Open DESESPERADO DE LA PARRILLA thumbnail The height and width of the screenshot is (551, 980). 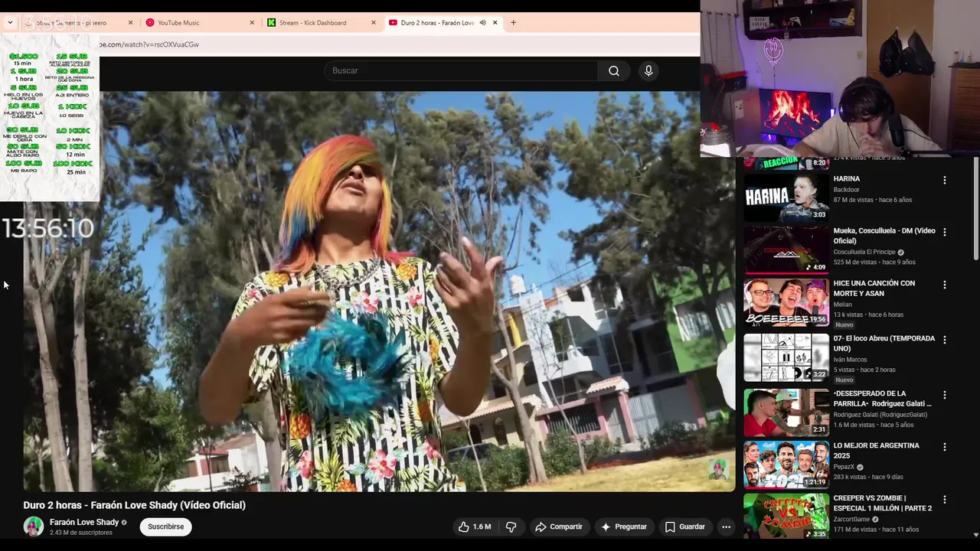click(x=786, y=412)
